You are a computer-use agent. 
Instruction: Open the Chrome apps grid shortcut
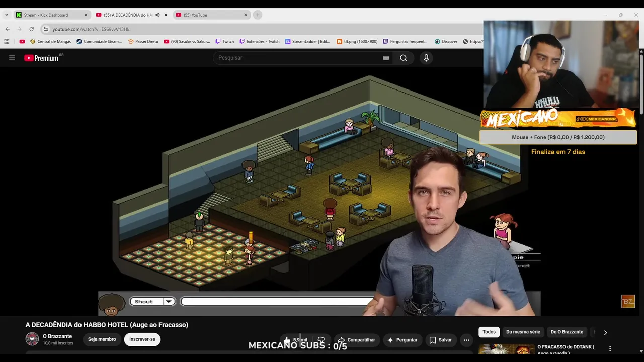[7, 42]
